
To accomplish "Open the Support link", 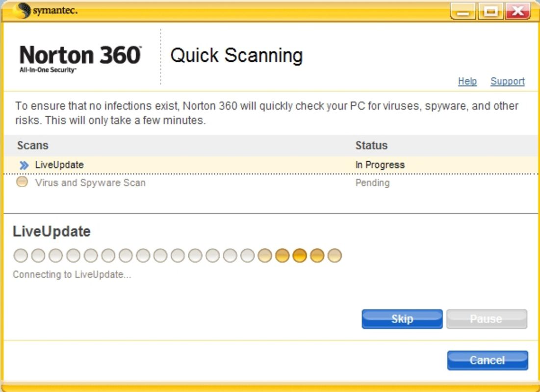I will pyautogui.click(x=508, y=81).
